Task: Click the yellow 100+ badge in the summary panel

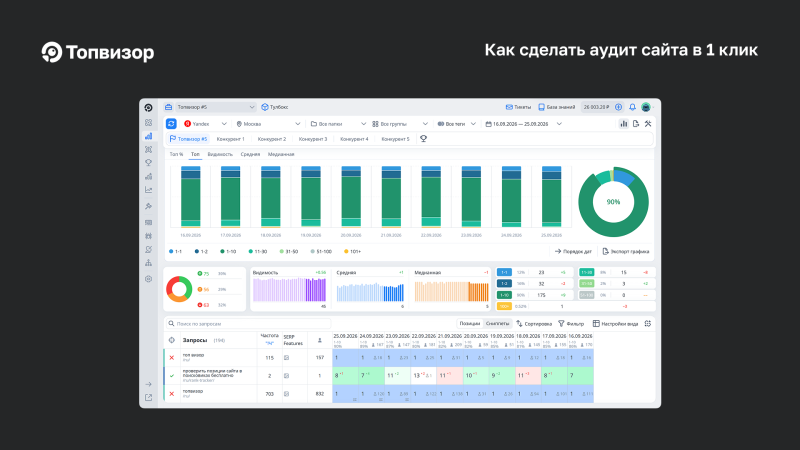Action: click(x=504, y=306)
